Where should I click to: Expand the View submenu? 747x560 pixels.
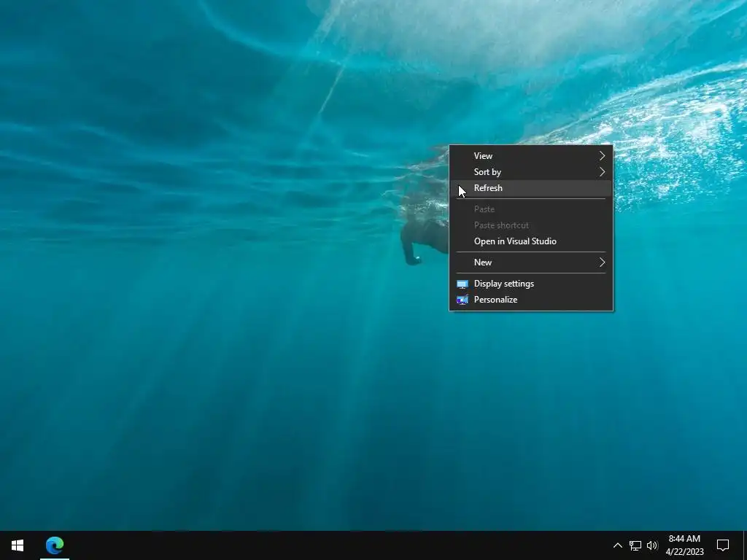[531, 156]
